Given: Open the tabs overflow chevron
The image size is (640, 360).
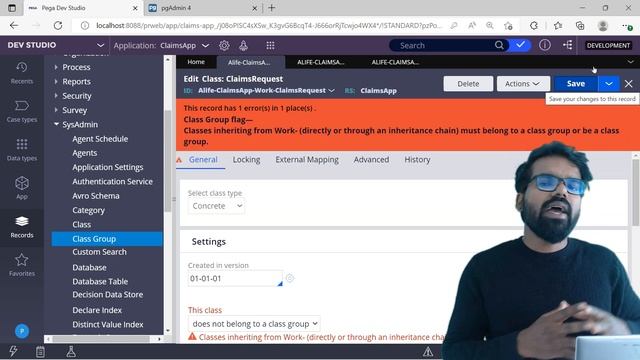Looking at the screenshot, I should pyautogui.click(x=630, y=62).
